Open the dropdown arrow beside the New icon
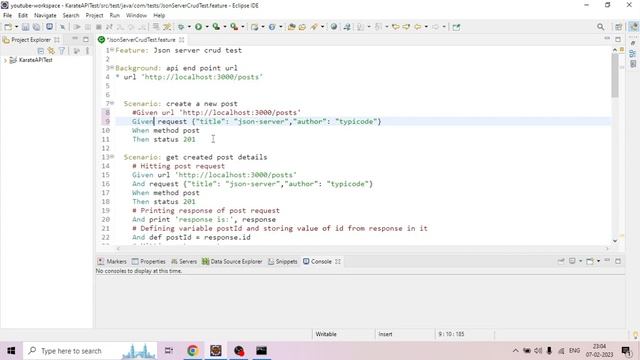 16,27
